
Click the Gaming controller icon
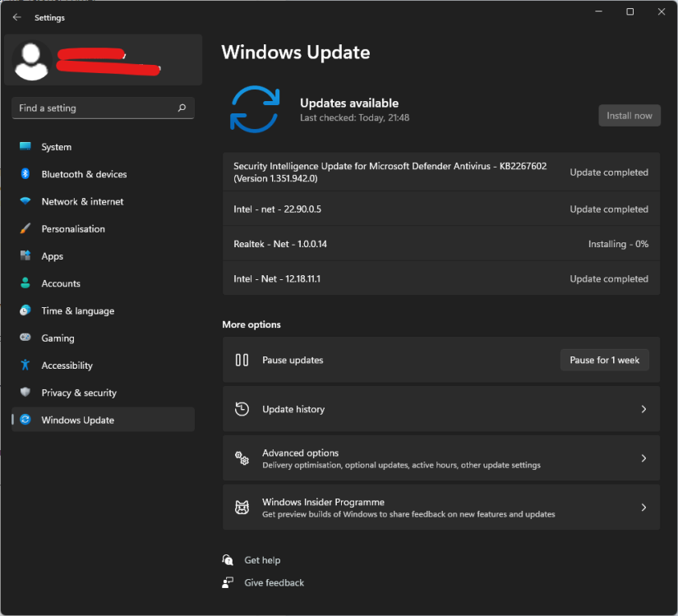pyautogui.click(x=25, y=338)
